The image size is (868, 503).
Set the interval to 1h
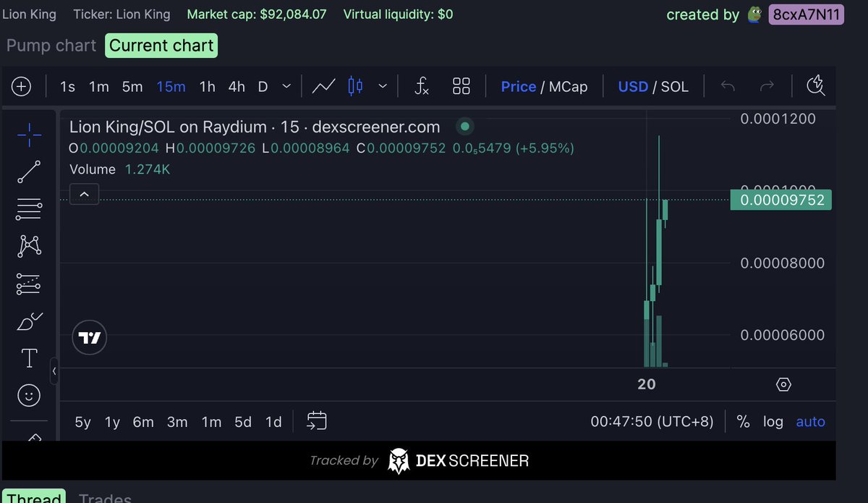[x=207, y=87]
